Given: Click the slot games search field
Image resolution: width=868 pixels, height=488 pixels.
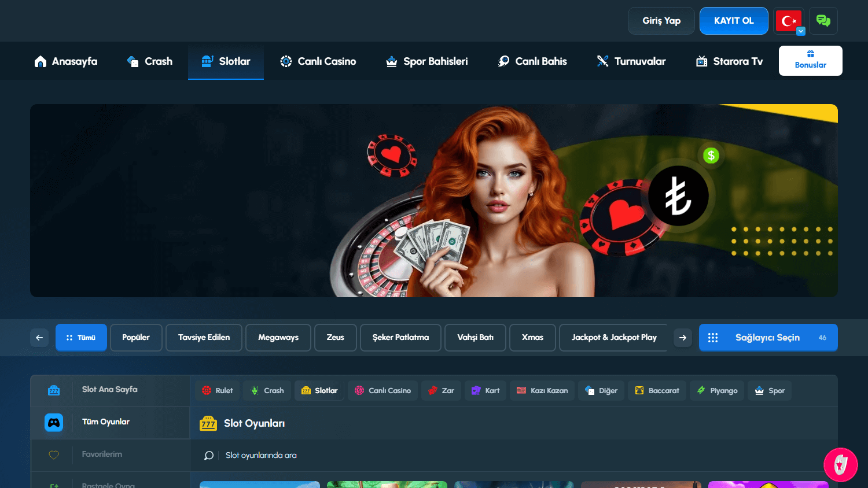Looking at the screenshot, I should pyautogui.click(x=405, y=455).
